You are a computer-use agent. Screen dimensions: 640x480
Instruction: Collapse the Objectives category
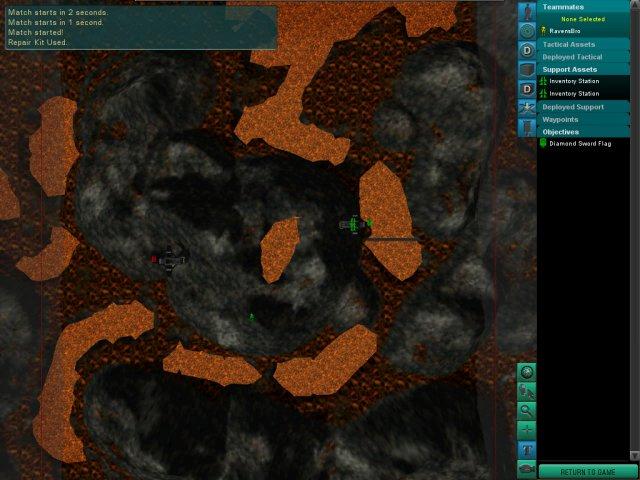pos(584,132)
